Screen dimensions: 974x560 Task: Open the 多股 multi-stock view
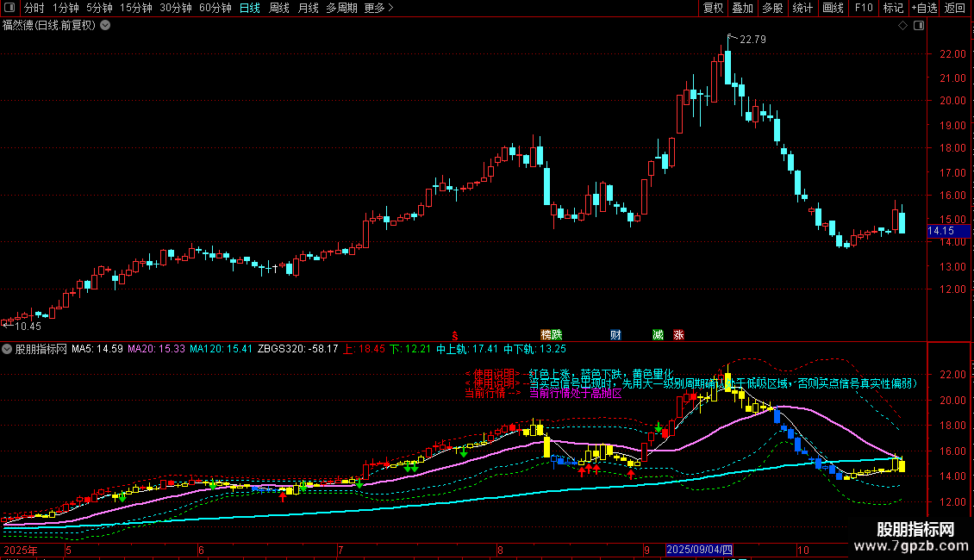pyautogui.click(x=773, y=8)
